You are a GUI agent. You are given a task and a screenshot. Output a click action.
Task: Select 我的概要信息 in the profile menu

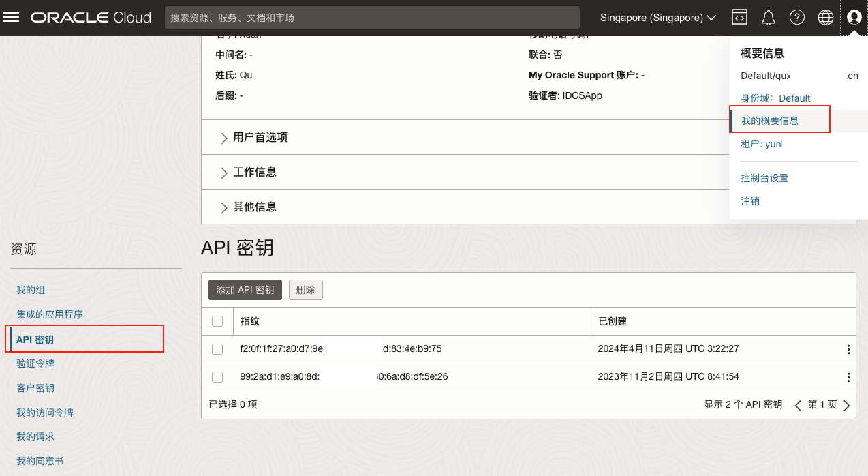pyautogui.click(x=770, y=121)
